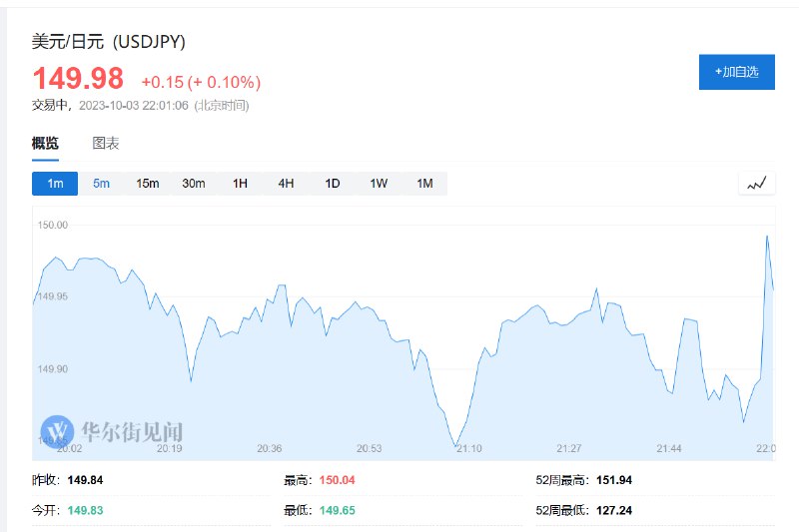This screenshot has height=532, width=799.
Task: Click the chart low point at 21:10
Action: pos(456,446)
